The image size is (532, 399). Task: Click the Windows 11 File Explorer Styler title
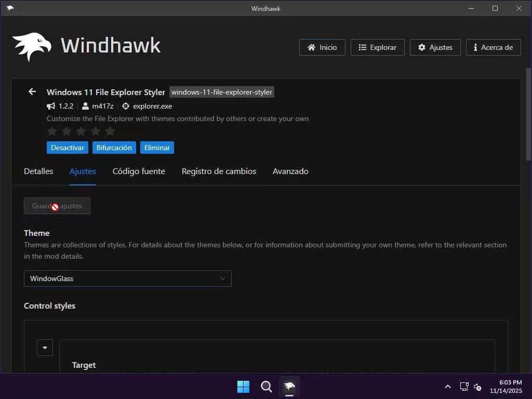106,92
